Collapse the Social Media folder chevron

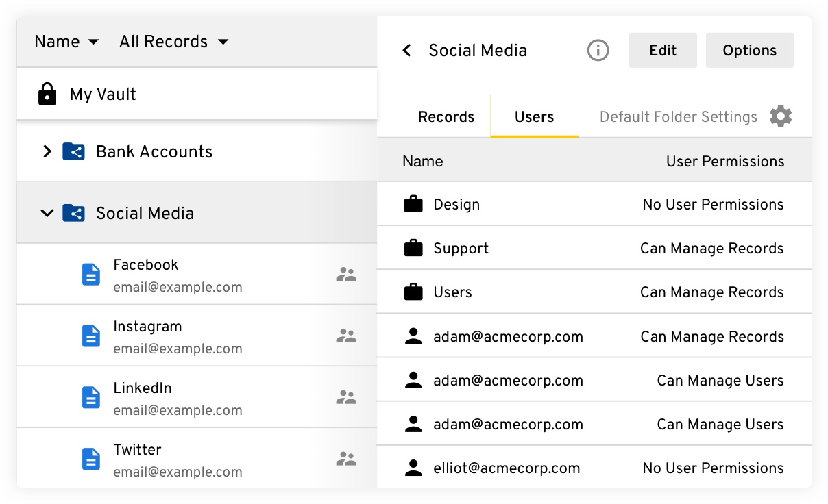point(47,213)
